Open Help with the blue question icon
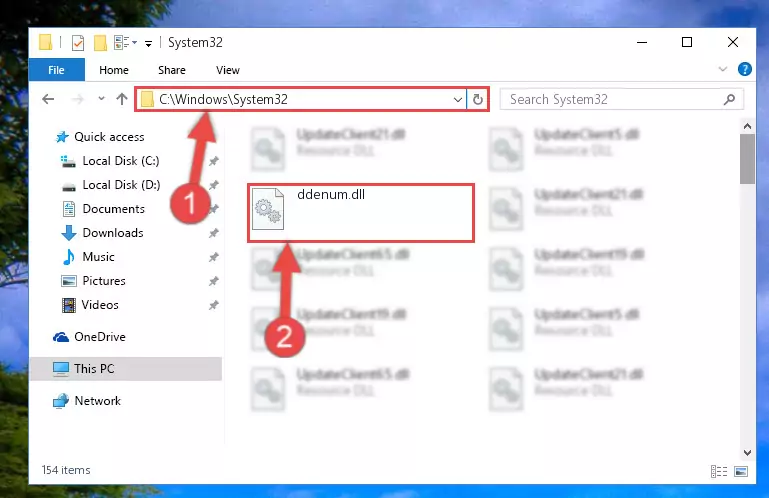This screenshot has height=498, width=769. point(744,69)
